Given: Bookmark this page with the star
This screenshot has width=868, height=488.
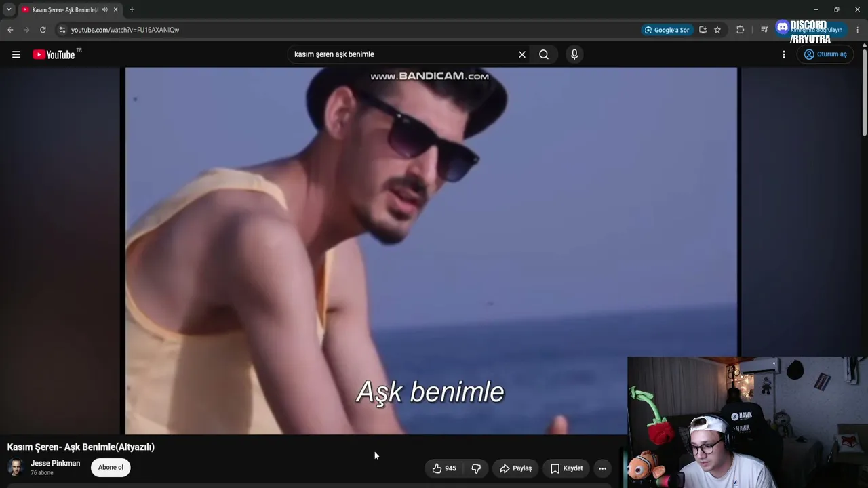Looking at the screenshot, I should coord(717,30).
